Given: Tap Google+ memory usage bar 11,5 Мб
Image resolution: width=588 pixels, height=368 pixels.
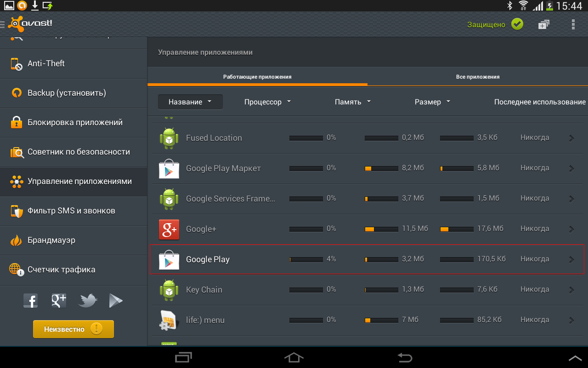Looking at the screenshot, I should [381, 229].
